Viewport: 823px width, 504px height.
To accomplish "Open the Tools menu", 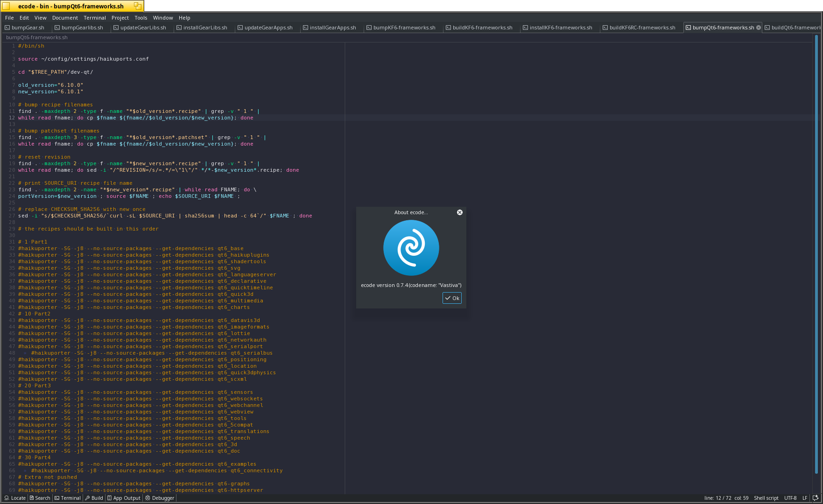I will pyautogui.click(x=141, y=18).
